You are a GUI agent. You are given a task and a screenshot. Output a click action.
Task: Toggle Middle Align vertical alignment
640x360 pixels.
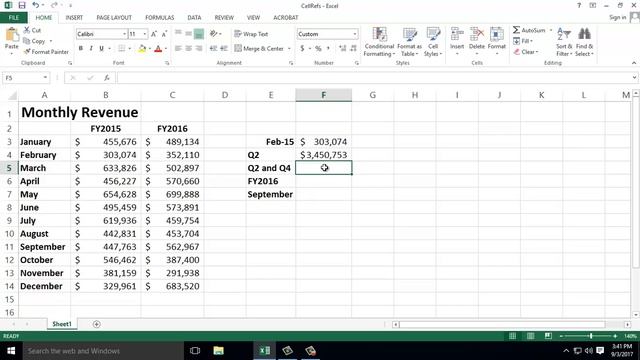[188, 34]
